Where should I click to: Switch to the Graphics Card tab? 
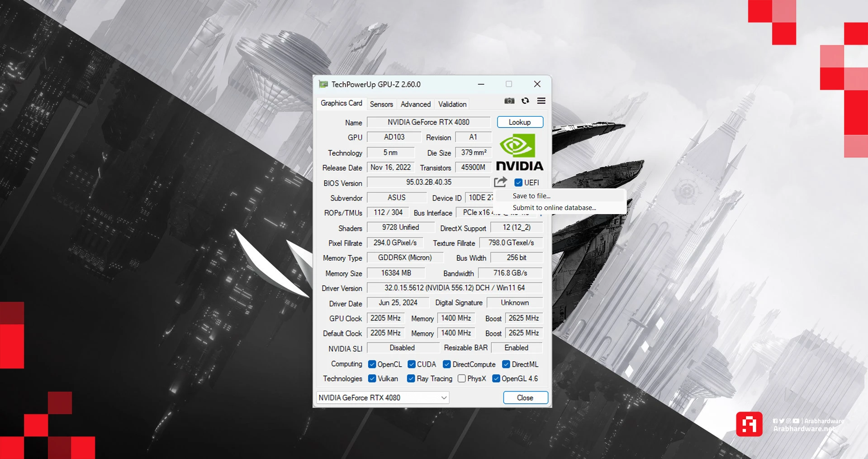click(x=342, y=103)
